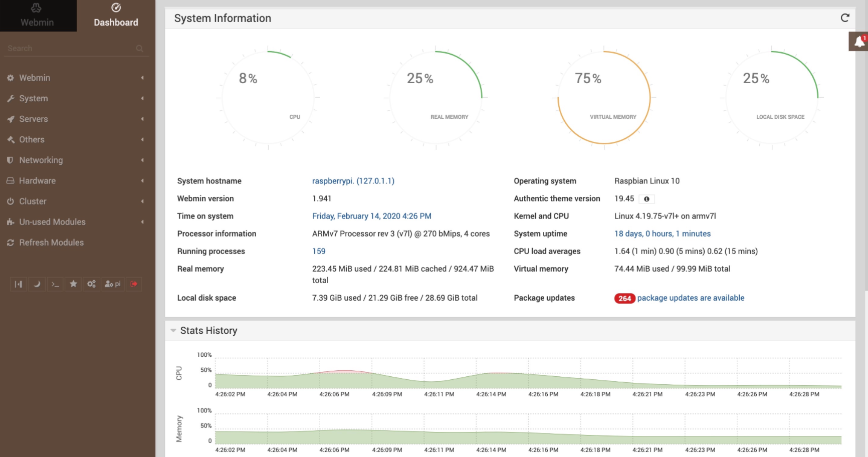Expand the Others category
This screenshot has height=457, width=868.
[77, 139]
